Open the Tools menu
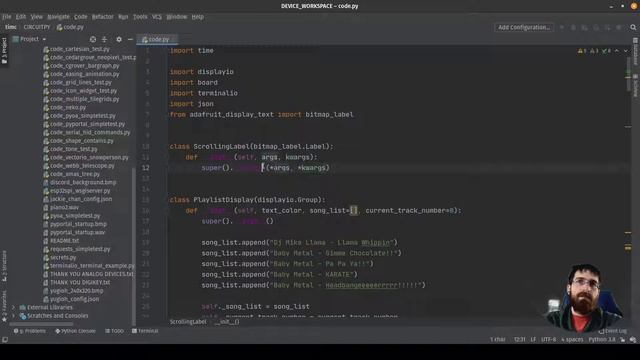Image resolution: width=640 pixels, height=360 pixels. click(x=140, y=17)
